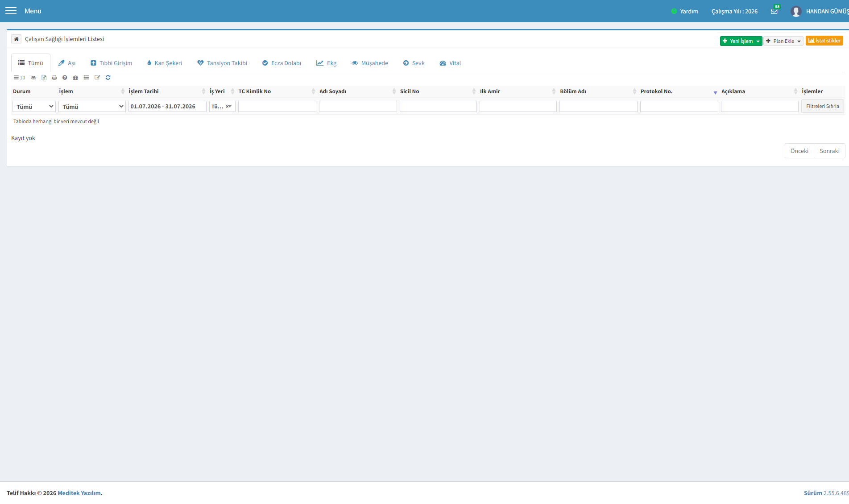
Task: Click the dashboard gauge icon in toolbar
Action: click(x=75, y=78)
